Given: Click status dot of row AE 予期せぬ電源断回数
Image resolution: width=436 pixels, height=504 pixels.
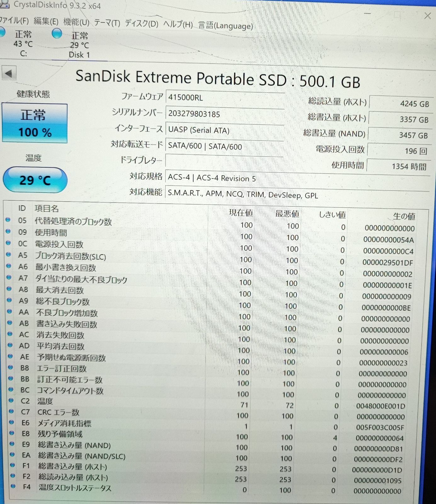Looking at the screenshot, I should [10, 356].
